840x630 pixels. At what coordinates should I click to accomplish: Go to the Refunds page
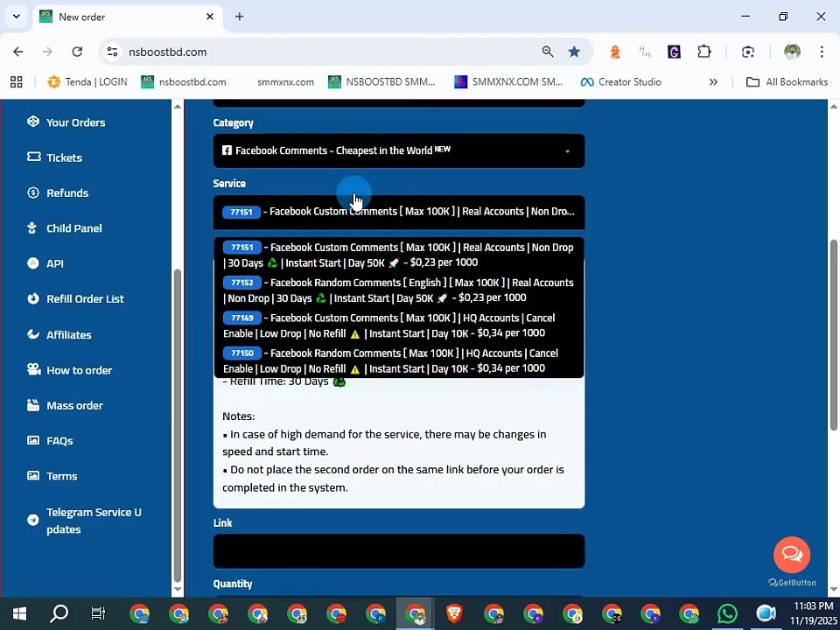[x=67, y=192]
